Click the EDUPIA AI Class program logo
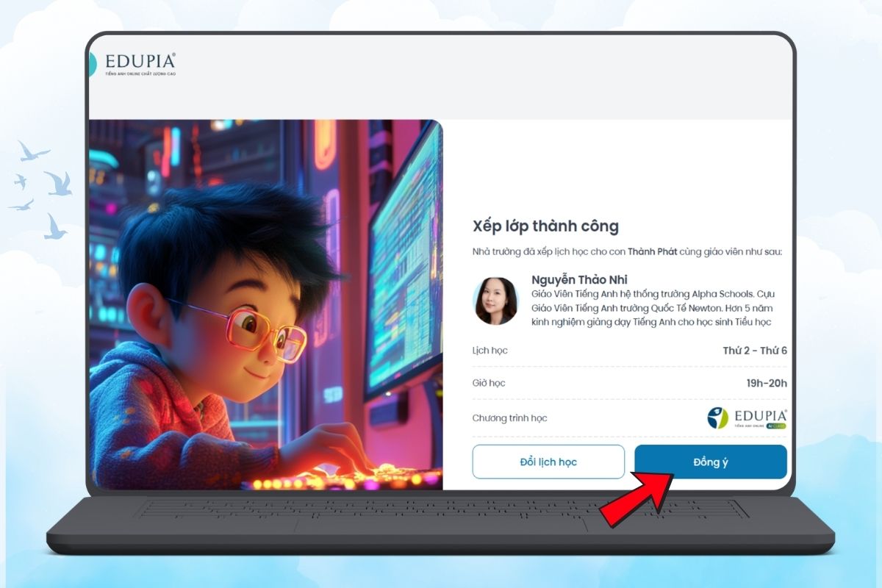This screenshot has width=882, height=588. tap(747, 418)
